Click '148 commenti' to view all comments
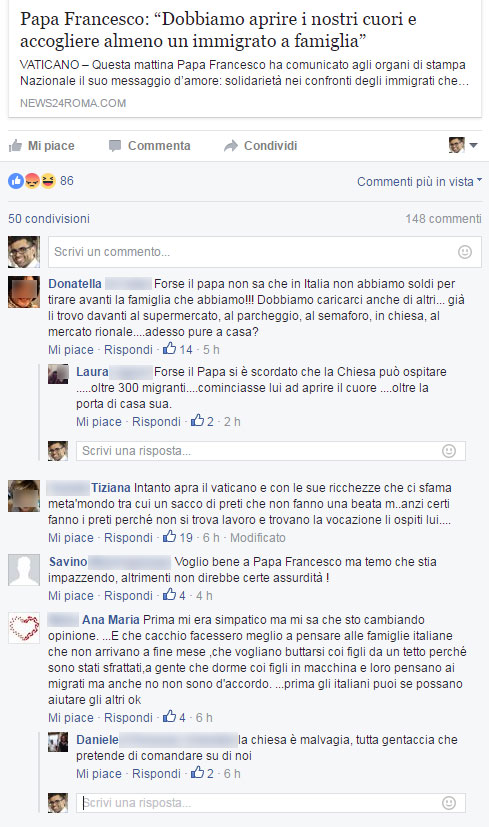This screenshot has height=827, width=489. pos(443,218)
